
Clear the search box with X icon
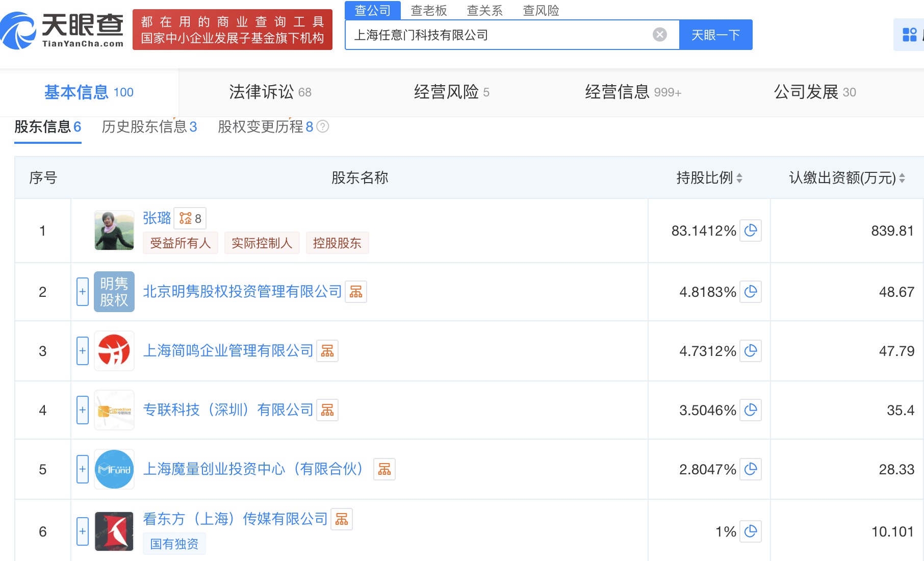[x=659, y=35]
